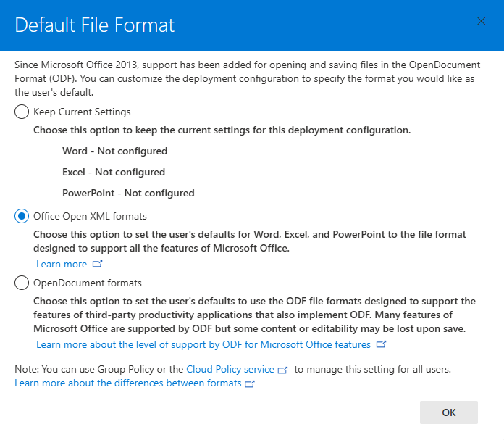Select the OpenDocument formats radio button
Viewport: 504px width, 440px height.
22,283
